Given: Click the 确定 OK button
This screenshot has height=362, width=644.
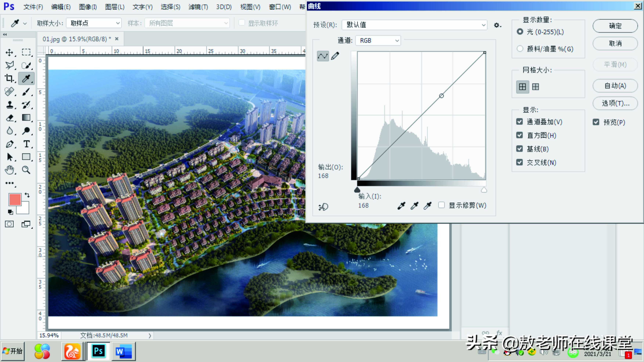Looking at the screenshot, I should click(x=615, y=26).
